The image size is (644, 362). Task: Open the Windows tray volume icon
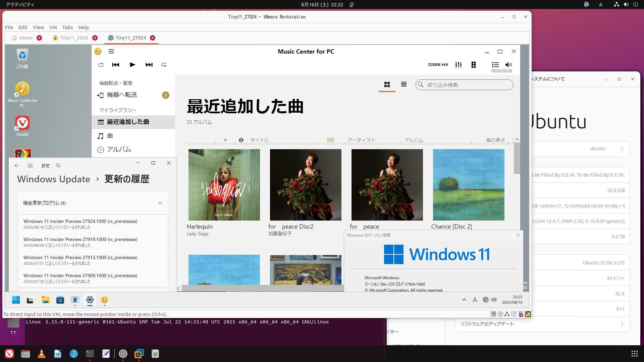click(494, 300)
